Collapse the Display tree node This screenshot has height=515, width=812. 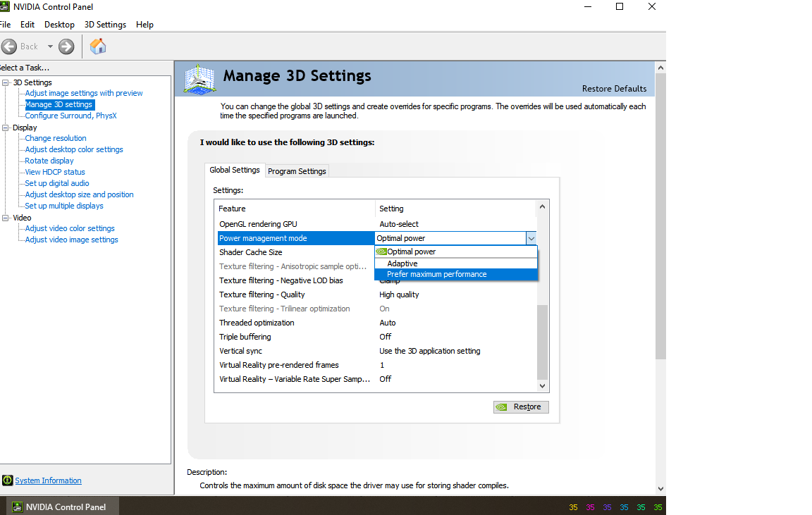pyautogui.click(x=6, y=128)
